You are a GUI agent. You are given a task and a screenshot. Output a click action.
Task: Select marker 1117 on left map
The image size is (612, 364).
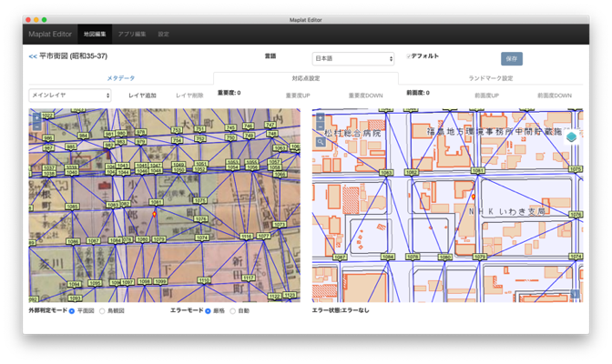pyautogui.click(x=249, y=278)
